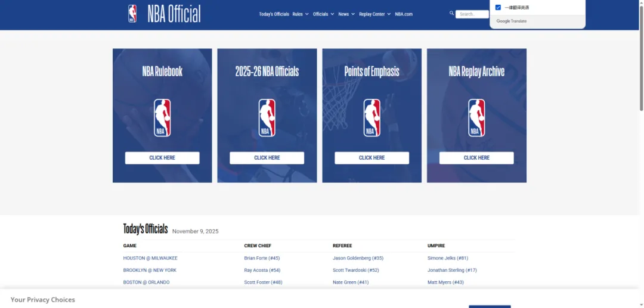Image resolution: width=644 pixels, height=308 pixels.
Task: Click CLICK HERE under Points of Emphasis
Action: point(371,158)
